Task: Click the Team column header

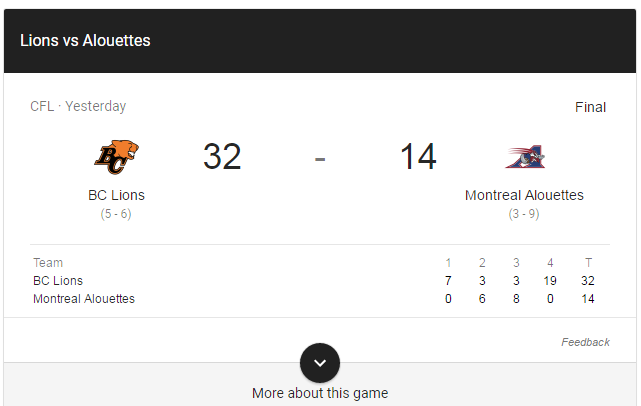Action: (48, 262)
